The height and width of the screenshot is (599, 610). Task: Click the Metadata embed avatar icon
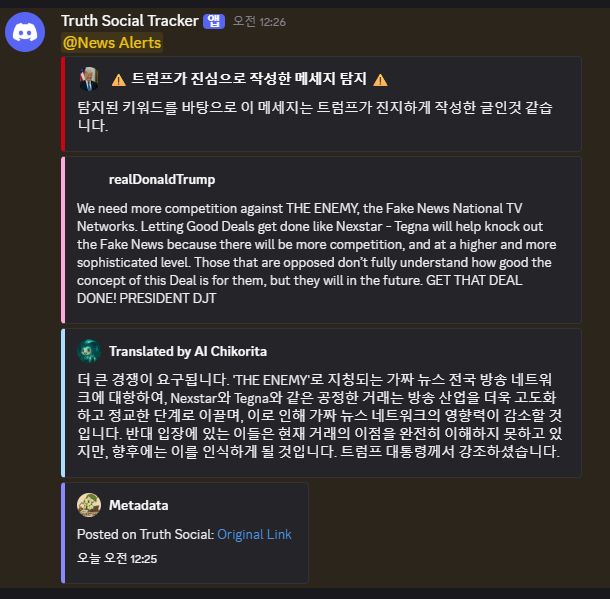pos(89,505)
